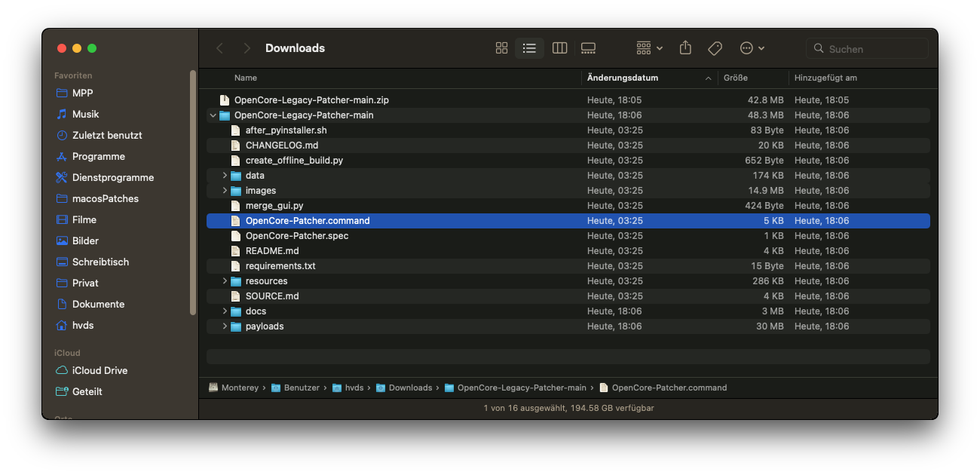Click the docs folder icon
This screenshot has height=475, width=980.
(236, 311)
